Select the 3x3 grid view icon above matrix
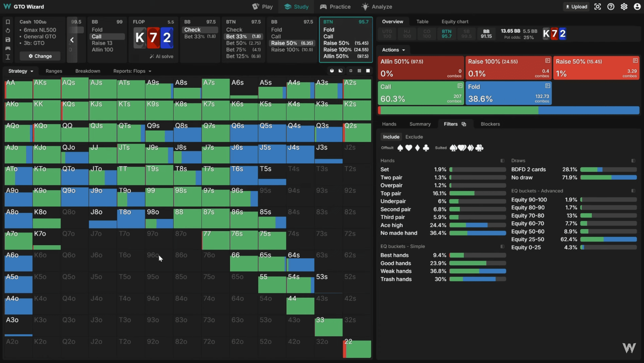The image size is (644, 363). click(359, 71)
